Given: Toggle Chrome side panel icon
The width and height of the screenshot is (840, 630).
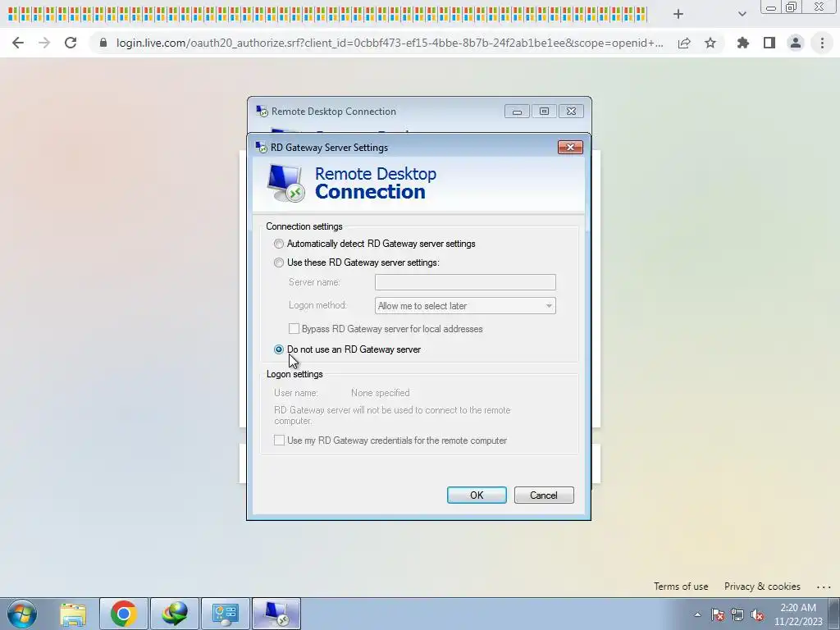Looking at the screenshot, I should click(x=769, y=43).
